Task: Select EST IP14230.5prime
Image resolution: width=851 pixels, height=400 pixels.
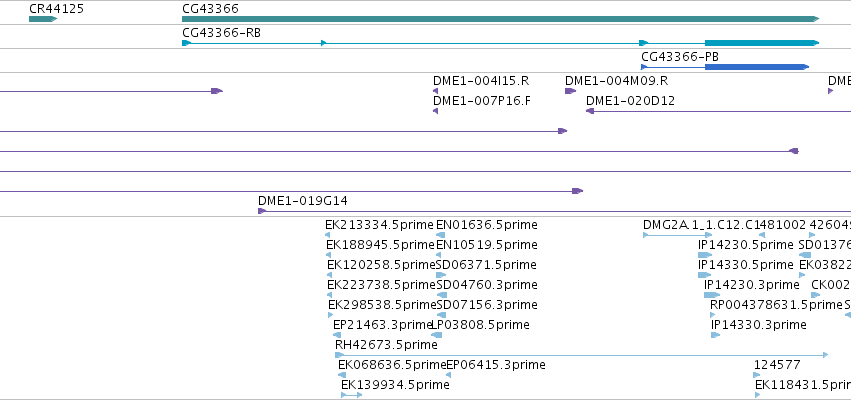Action: tap(746, 245)
